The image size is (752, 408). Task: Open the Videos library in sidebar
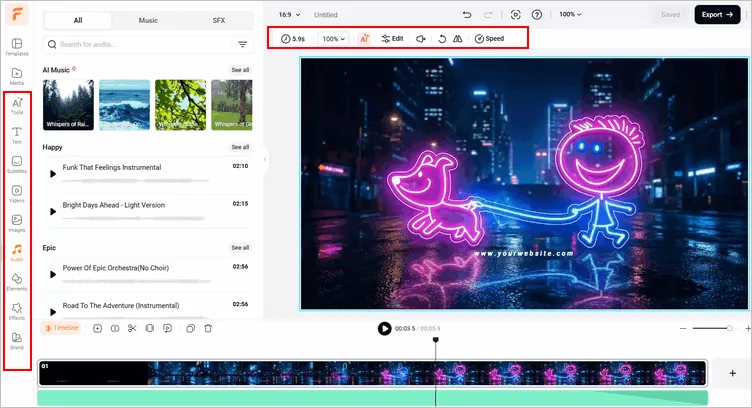[x=17, y=194]
